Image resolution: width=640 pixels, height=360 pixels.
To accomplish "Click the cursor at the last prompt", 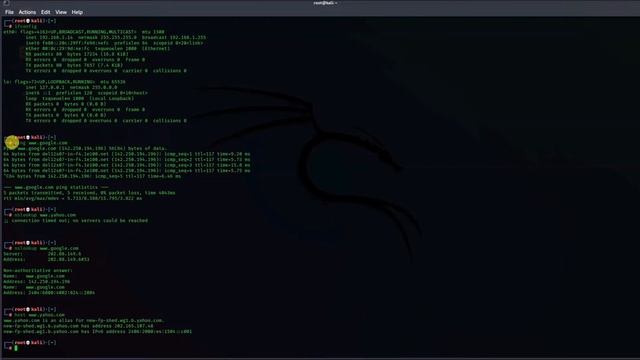I will (x=16, y=348).
